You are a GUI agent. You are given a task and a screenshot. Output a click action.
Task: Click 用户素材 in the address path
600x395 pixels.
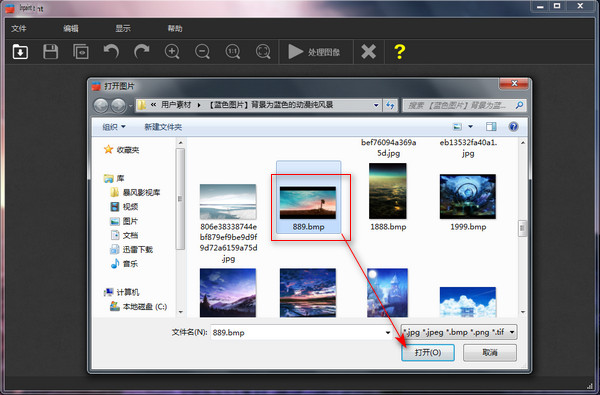tap(176, 105)
